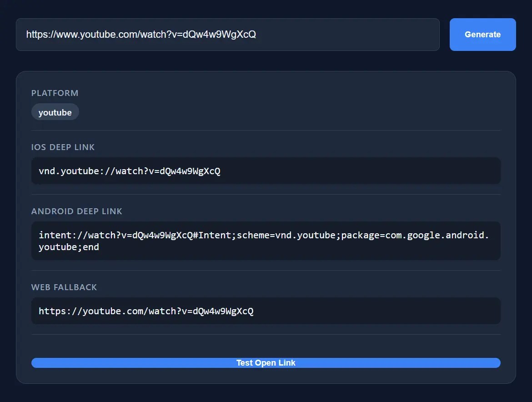
Task: Click the https://youtube.com fallback box
Action: click(266, 311)
